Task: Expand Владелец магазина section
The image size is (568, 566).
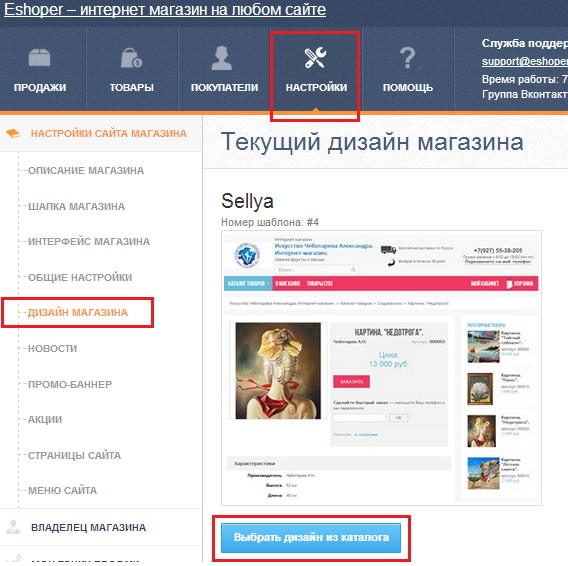Action: [88, 527]
